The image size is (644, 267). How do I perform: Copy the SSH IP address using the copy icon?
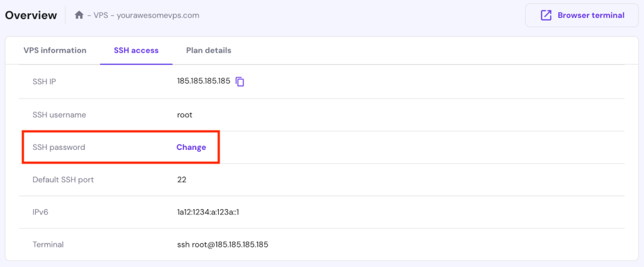(x=240, y=82)
